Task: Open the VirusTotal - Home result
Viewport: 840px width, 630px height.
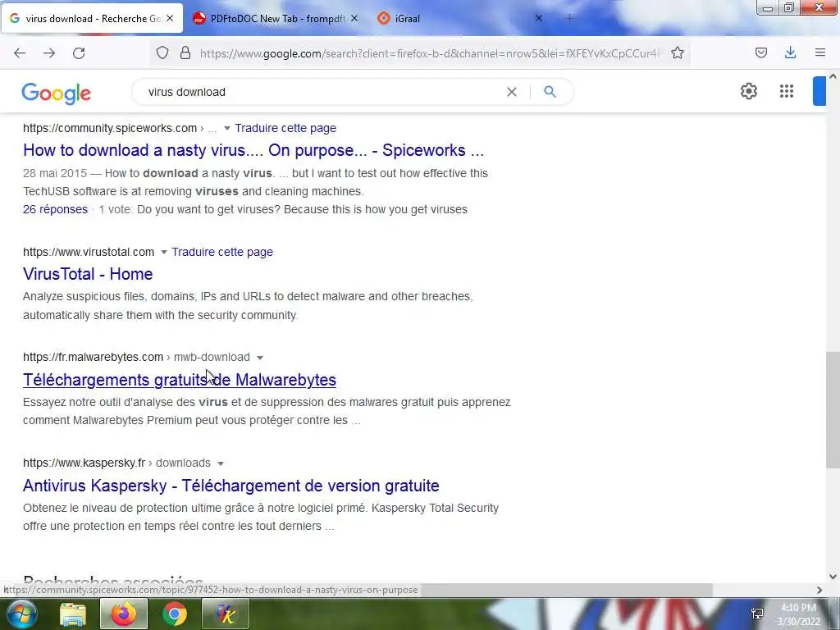Action: coord(88,274)
